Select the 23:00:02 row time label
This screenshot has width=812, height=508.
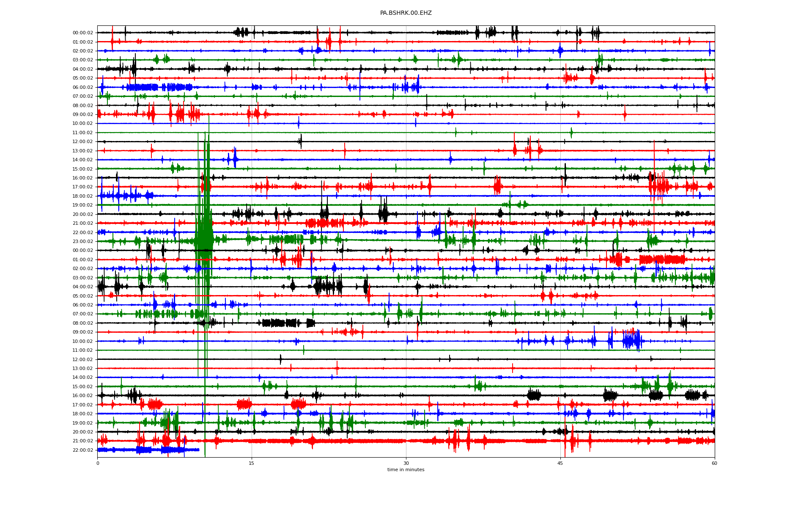point(82,241)
